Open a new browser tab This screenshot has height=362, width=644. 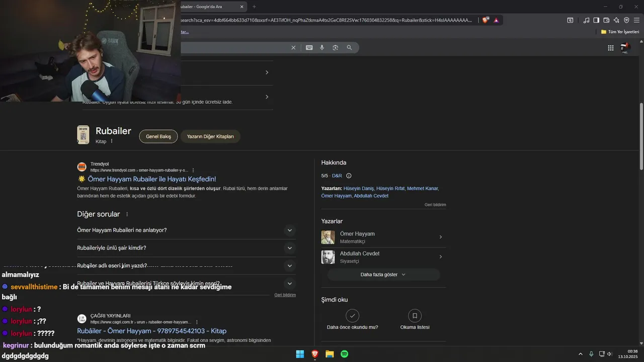point(254,7)
